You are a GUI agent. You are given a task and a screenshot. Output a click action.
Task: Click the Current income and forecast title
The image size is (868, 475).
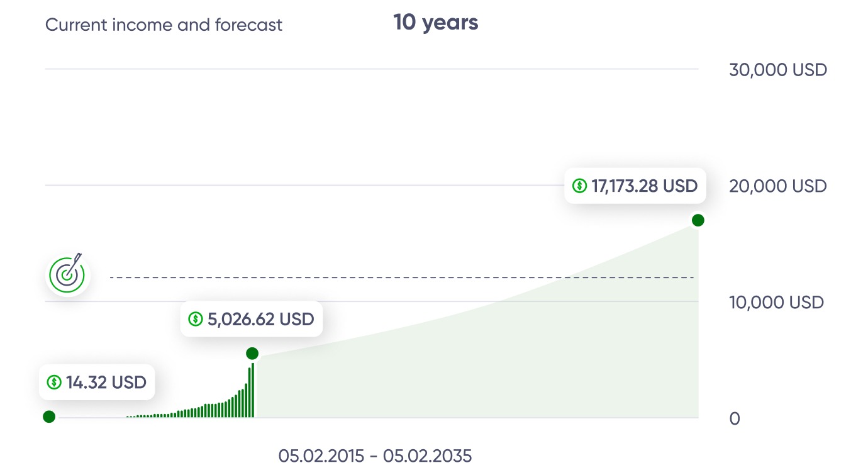point(164,25)
